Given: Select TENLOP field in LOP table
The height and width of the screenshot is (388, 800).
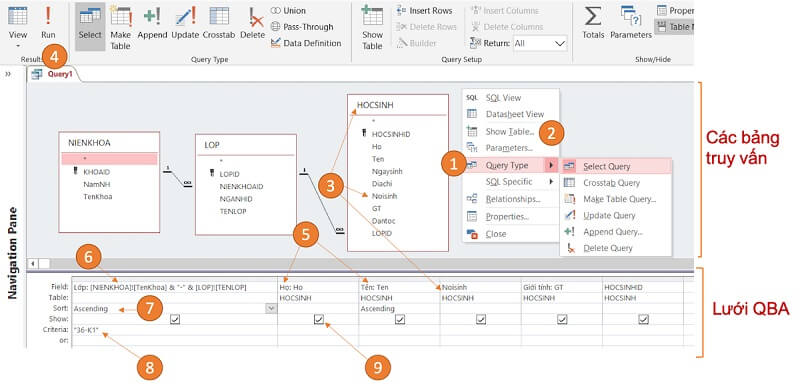Looking at the screenshot, I should [x=233, y=211].
